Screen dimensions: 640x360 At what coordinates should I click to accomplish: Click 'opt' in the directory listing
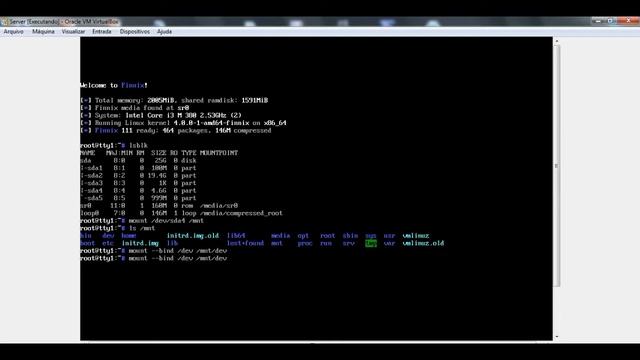(303, 236)
